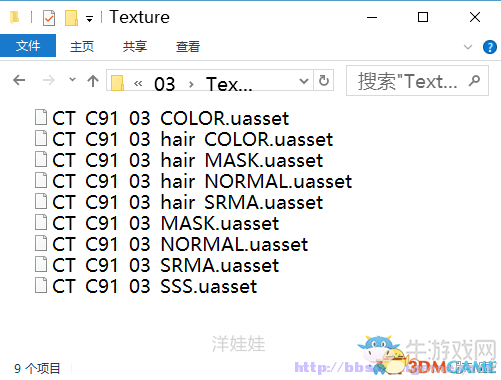501x380 pixels.
Task: Click the New Folder quick access icon
Action: (x=71, y=17)
